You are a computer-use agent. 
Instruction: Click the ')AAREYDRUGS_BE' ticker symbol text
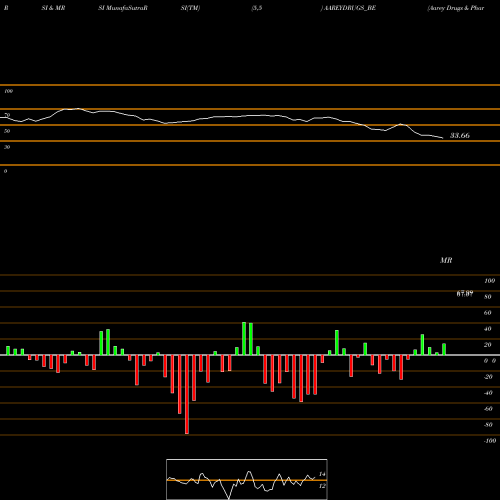point(348,8)
